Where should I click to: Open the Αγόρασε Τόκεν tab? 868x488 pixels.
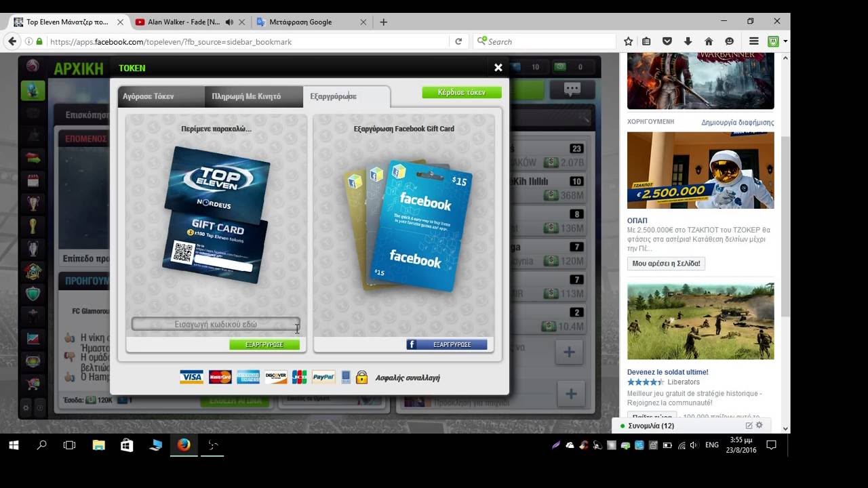(x=161, y=96)
